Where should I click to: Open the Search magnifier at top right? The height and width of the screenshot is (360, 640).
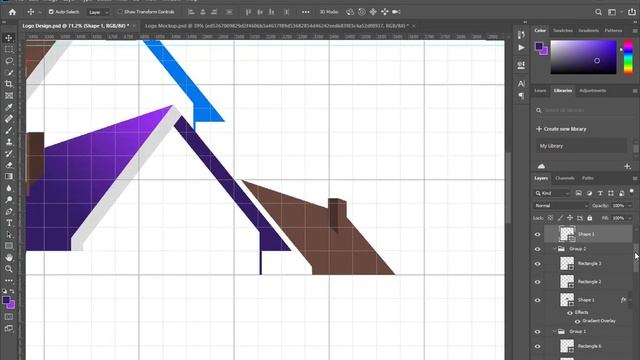tap(598, 12)
